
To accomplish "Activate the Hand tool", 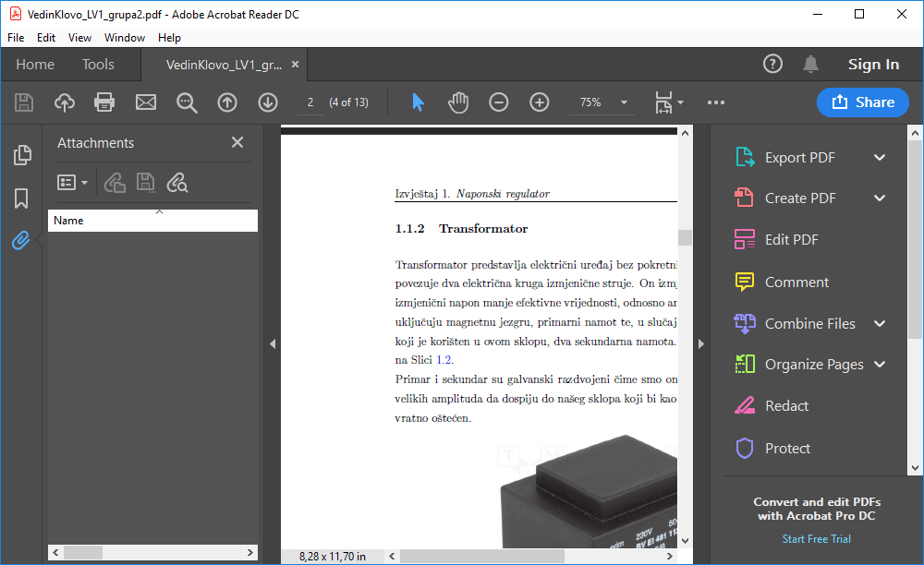I will point(457,102).
